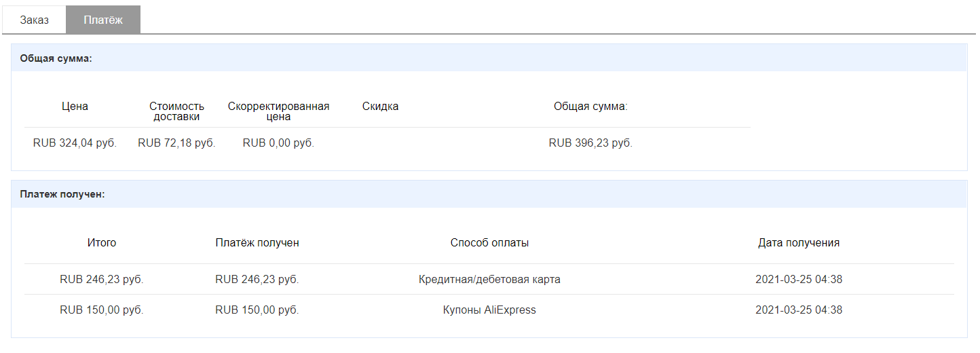Click the Дата получения column header
The image size is (980, 353).
coord(799,243)
